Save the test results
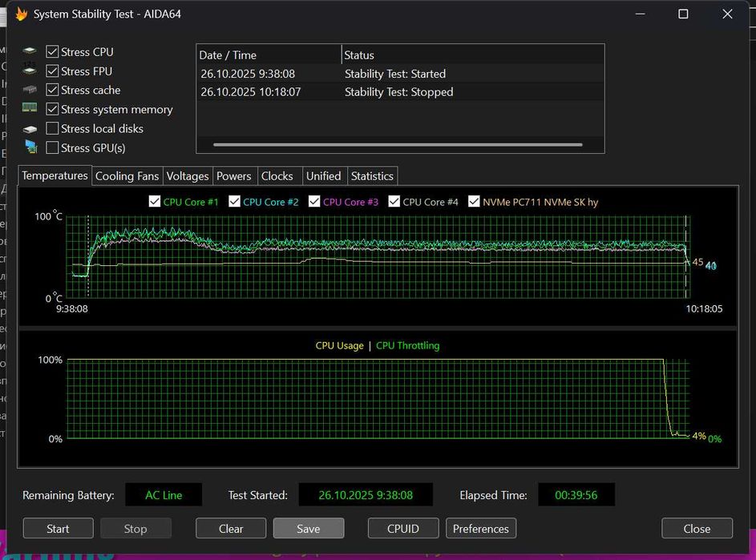This screenshot has width=756, height=560. [x=309, y=529]
